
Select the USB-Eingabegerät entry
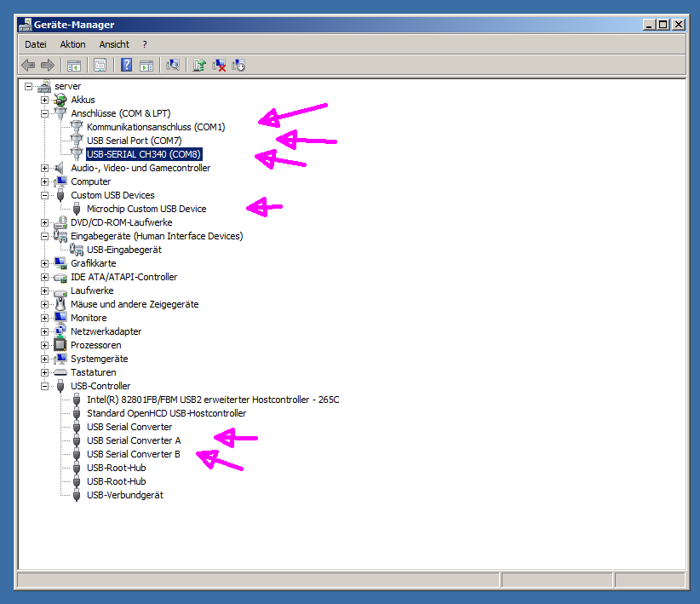124,250
